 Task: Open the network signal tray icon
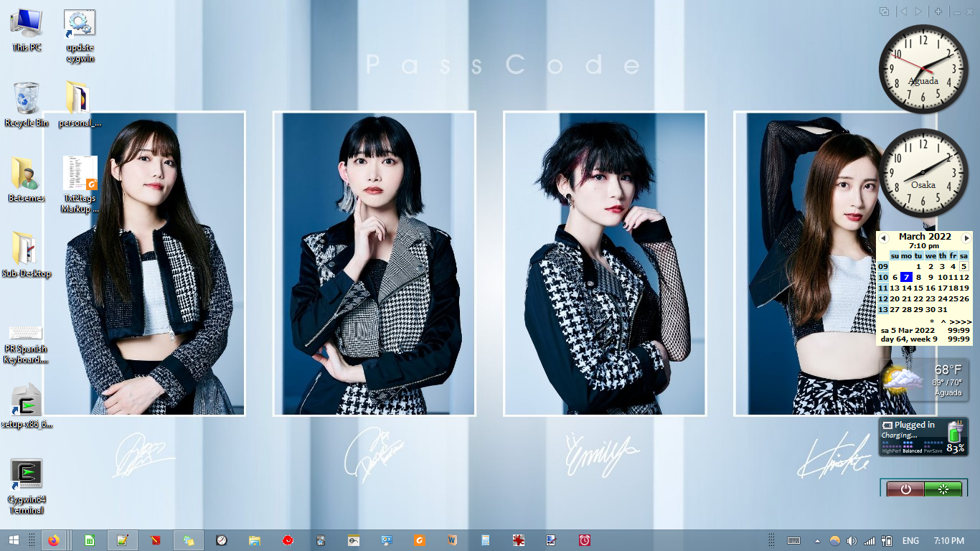pos(870,540)
